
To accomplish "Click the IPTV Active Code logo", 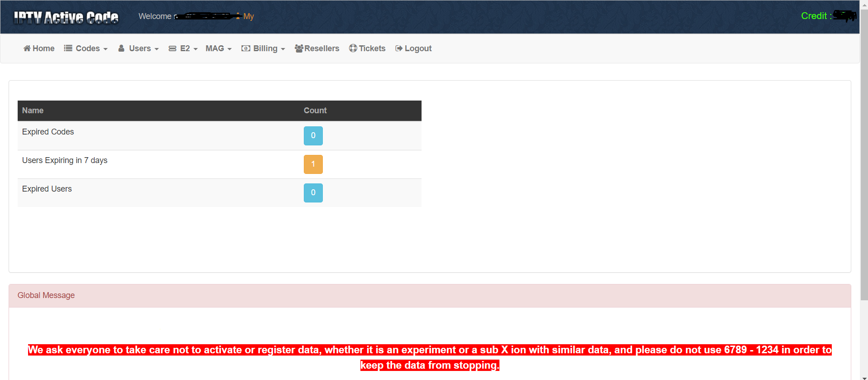I will tap(66, 17).
